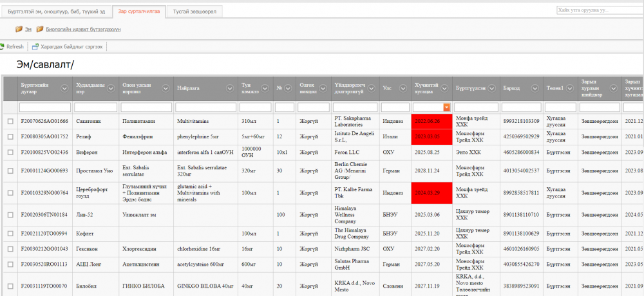644x296 pixels.
Task: Click the Биологийн идэвхт бүтээгдэхүүн folder icon
Action: 40,29
